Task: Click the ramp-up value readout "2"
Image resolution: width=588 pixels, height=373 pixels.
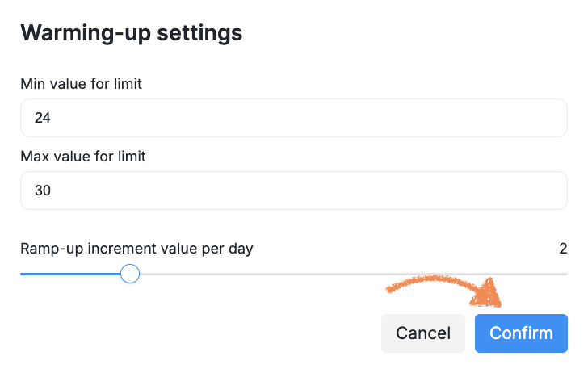Action: click(563, 249)
